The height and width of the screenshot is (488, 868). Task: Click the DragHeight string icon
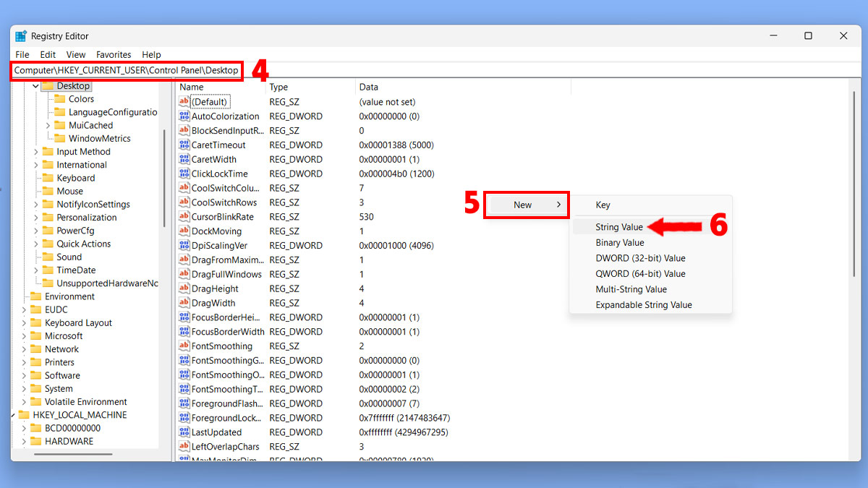coord(184,288)
